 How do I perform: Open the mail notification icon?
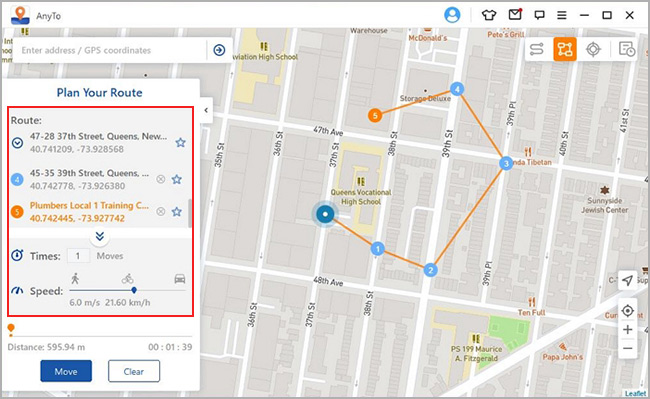click(x=515, y=15)
